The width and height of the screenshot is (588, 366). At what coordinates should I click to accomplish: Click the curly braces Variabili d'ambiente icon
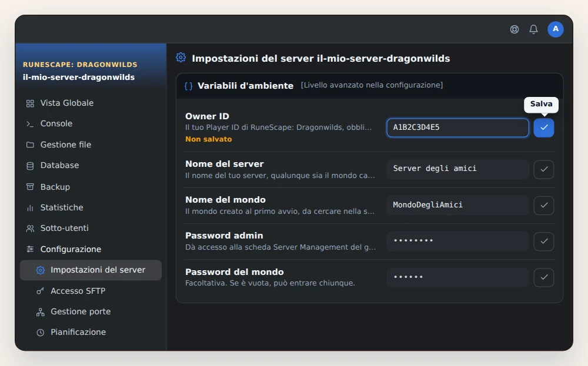tap(189, 86)
